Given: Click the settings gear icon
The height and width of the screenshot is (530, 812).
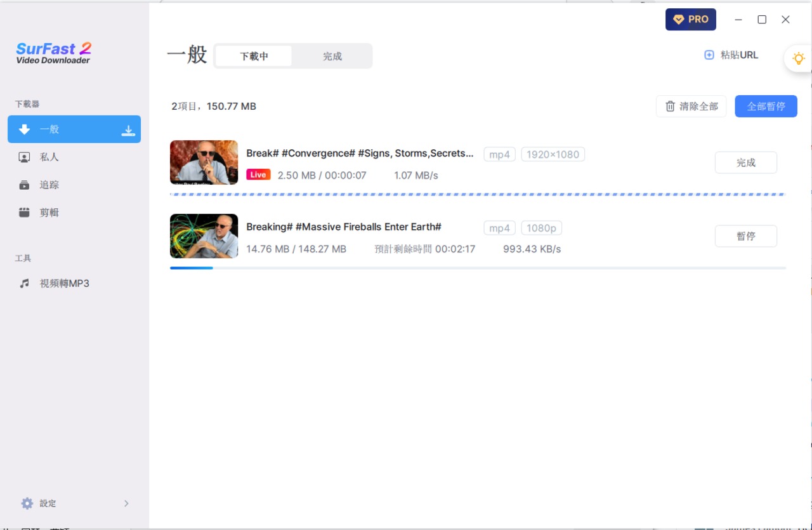Looking at the screenshot, I should 27,503.
